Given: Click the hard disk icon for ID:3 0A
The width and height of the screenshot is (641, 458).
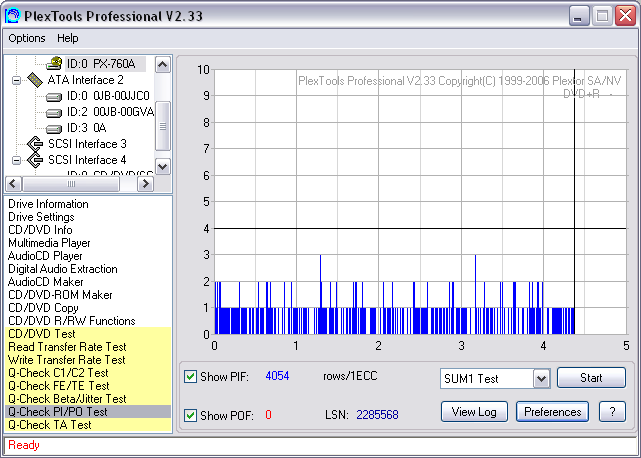Looking at the screenshot, I should tap(54, 129).
